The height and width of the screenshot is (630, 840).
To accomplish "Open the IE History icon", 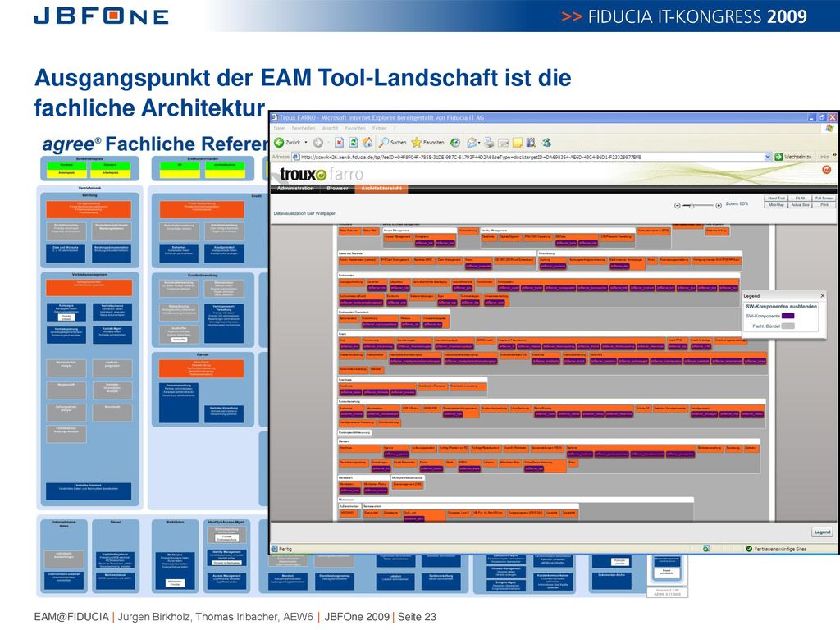I will coord(454,143).
